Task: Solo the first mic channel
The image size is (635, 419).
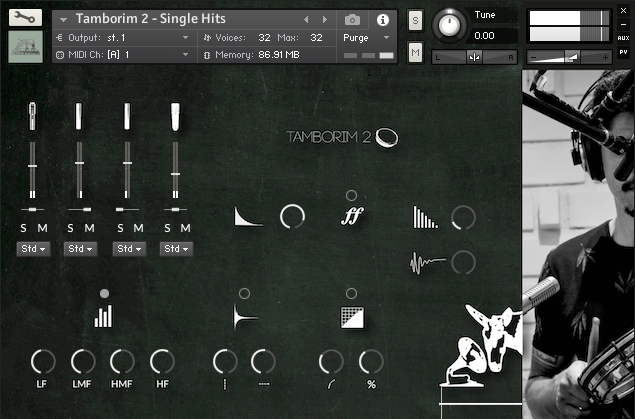Action: (23, 228)
